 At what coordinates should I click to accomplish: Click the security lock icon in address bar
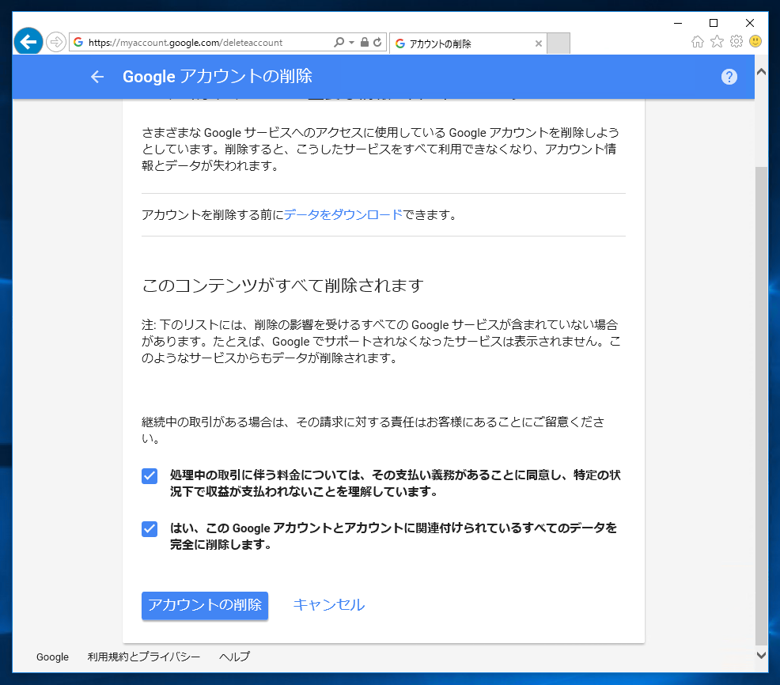[365, 42]
